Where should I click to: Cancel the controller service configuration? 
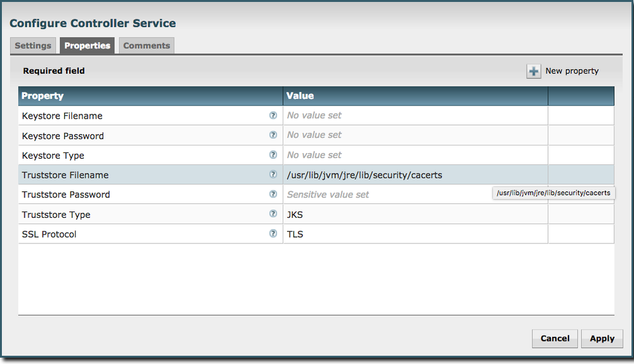[555, 339]
